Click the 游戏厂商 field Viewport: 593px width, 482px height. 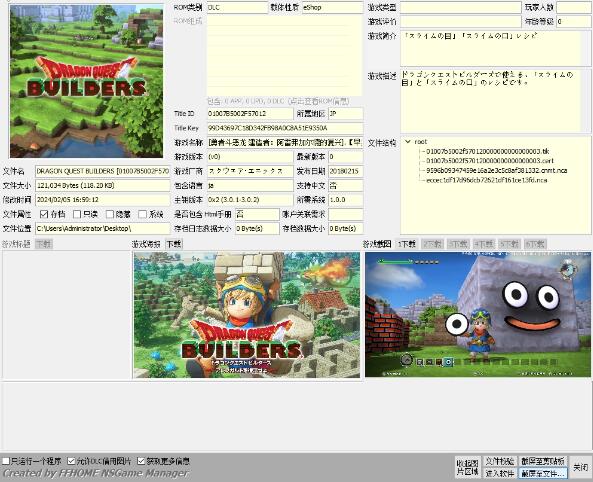click(250, 171)
